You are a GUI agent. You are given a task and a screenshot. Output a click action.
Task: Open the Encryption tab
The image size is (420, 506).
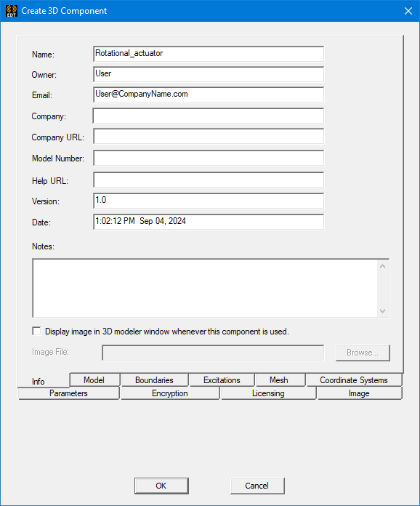pos(170,393)
